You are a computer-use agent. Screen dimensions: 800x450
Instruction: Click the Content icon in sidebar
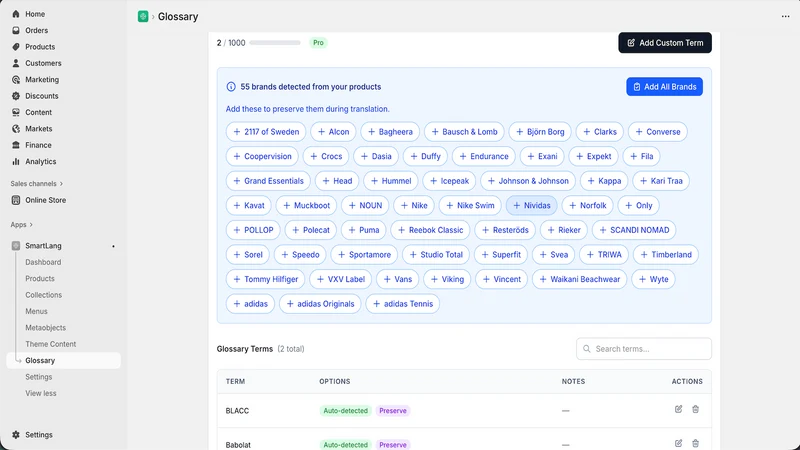pos(16,112)
